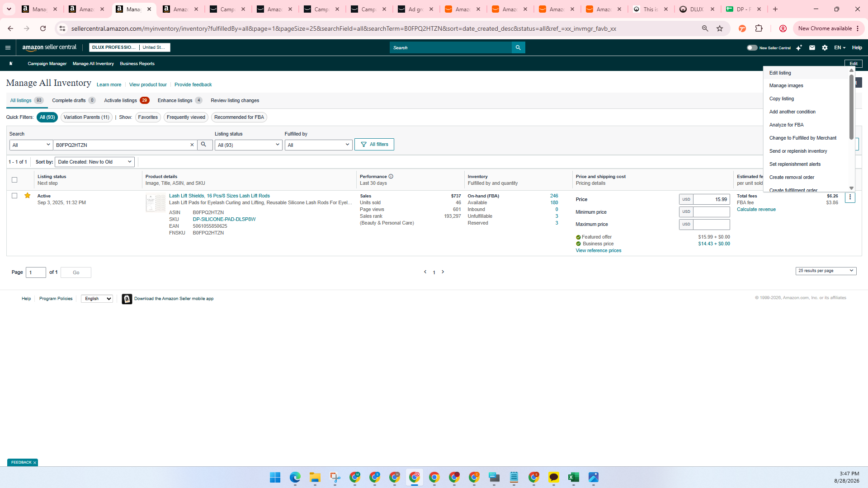Image resolution: width=868 pixels, height=488 pixels.
Task: Click the Amazon Seller mobile app icon
Action: [x=127, y=299]
